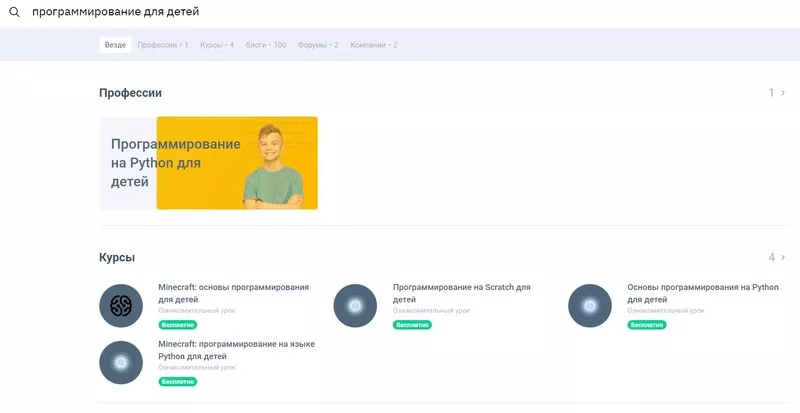
Task: Click the Minecraft Python course round icon
Action: click(x=121, y=362)
